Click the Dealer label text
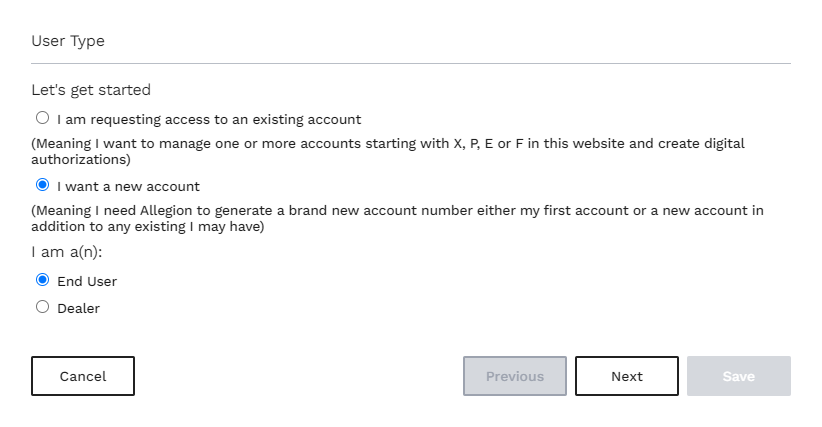This screenshot has height=427, width=822. coord(78,309)
